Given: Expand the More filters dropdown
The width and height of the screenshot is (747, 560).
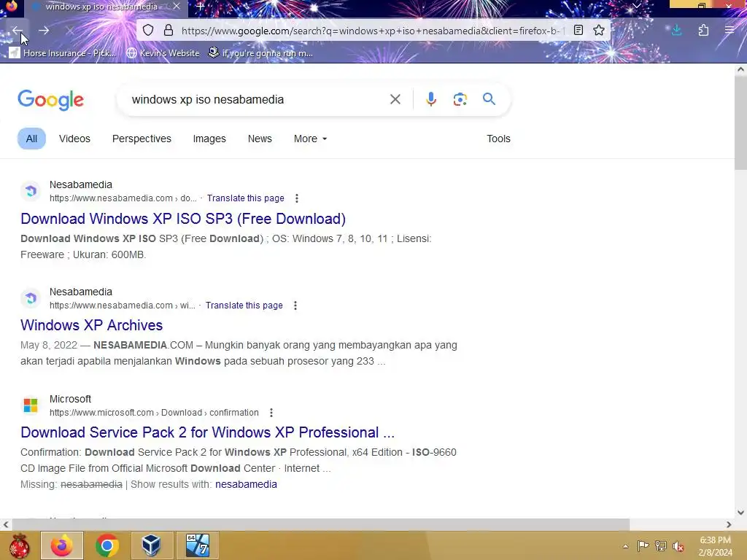Looking at the screenshot, I should (x=310, y=139).
